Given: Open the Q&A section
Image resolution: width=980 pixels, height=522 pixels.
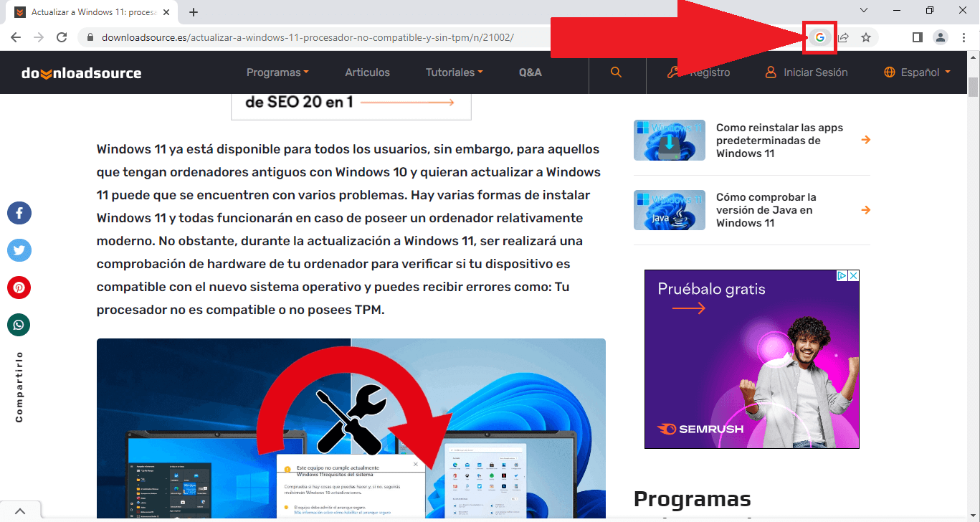Looking at the screenshot, I should tap(531, 72).
